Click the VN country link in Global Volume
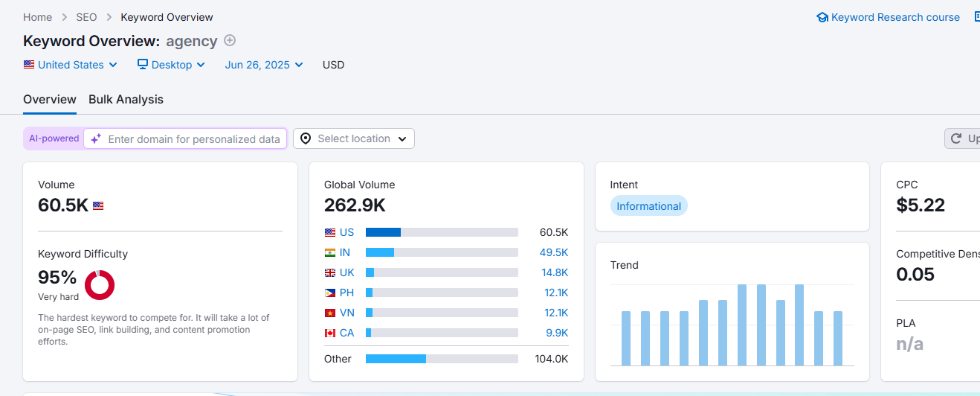 pos(347,313)
